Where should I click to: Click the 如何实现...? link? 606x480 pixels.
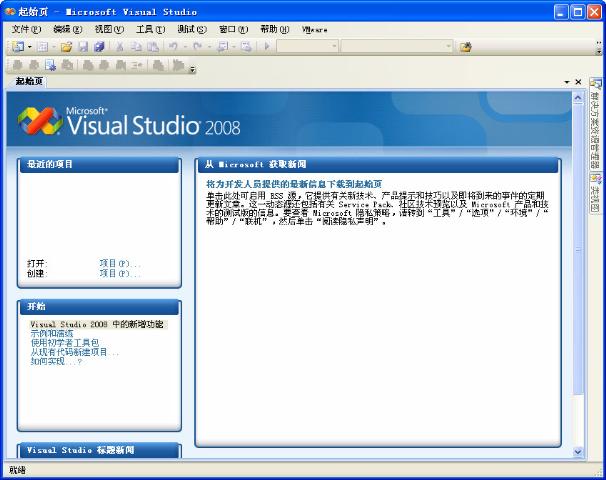pyautogui.click(x=56, y=361)
